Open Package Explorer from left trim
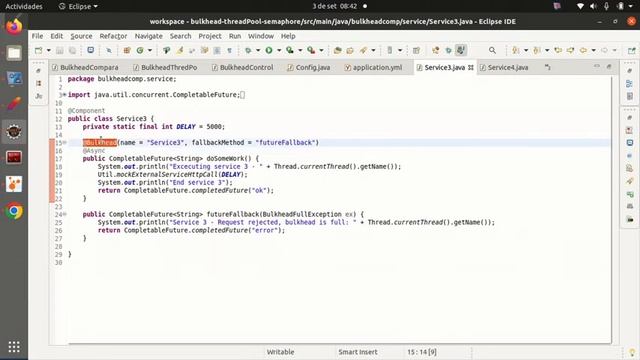Viewport: 640px width, 360px height. click(x=39, y=83)
